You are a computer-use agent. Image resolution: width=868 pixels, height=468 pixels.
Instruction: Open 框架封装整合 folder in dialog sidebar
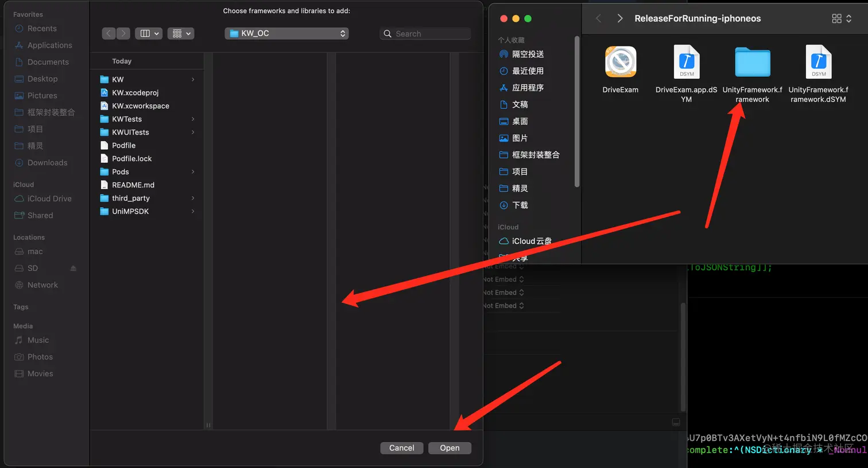point(45,112)
